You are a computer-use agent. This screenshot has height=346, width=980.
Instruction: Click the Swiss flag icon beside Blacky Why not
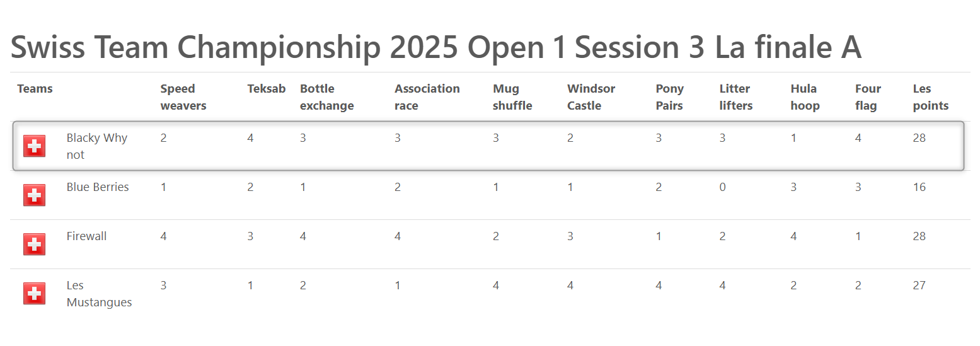34,146
